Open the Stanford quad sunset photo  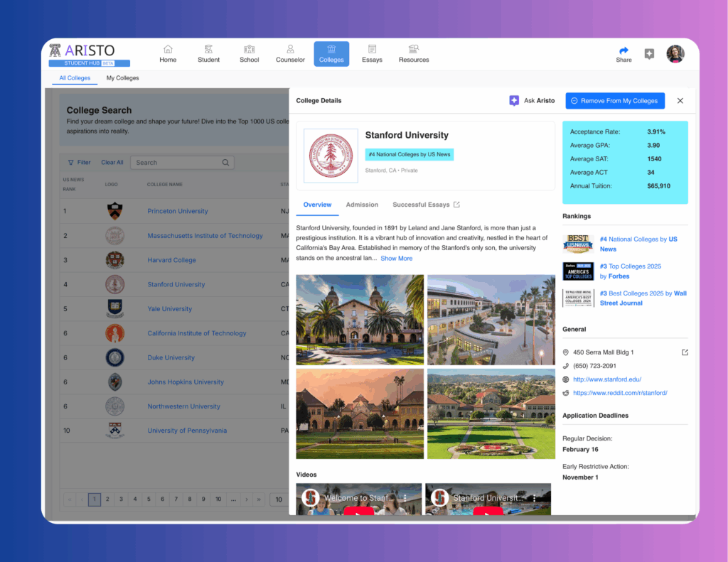coord(360,414)
